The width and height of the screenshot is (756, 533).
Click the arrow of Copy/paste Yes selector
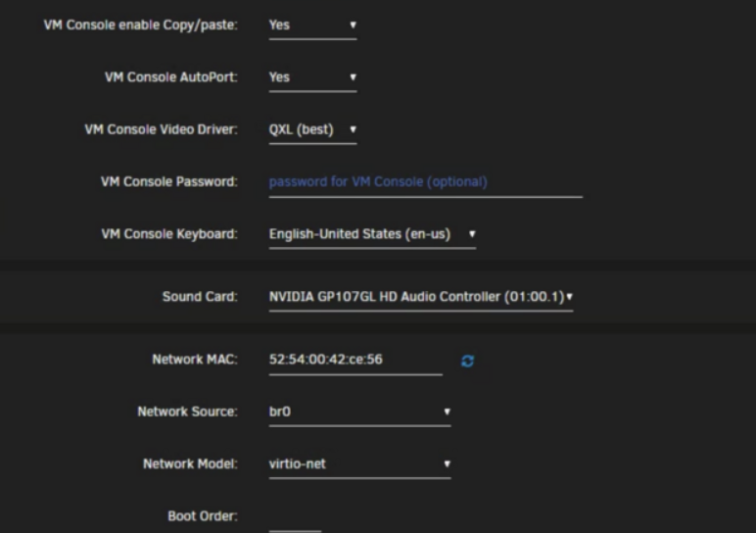click(353, 24)
